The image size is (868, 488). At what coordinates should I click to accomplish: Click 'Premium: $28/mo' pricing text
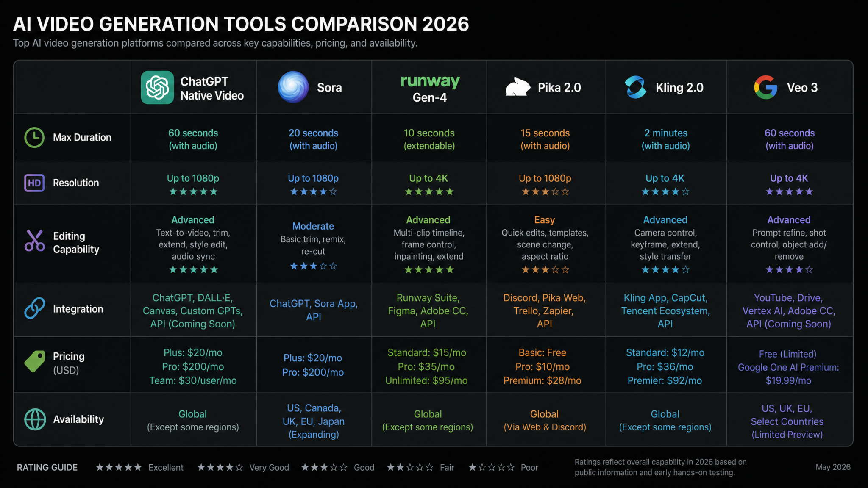tap(542, 380)
